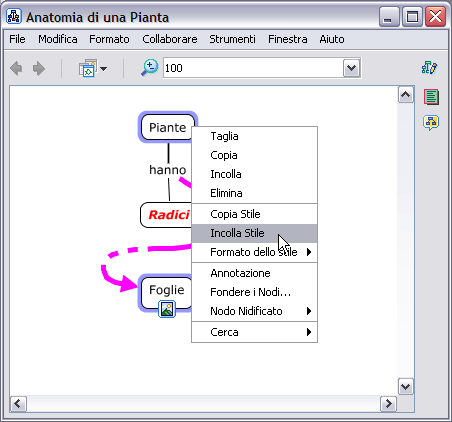Screen dimensions: 452x422
Task: Expand the zoom level dropdown arrow
Action: [x=351, y=68]
